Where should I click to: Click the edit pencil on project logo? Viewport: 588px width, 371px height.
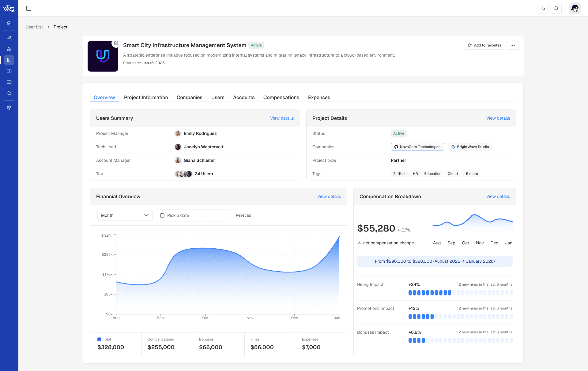(x=116, y=43)
